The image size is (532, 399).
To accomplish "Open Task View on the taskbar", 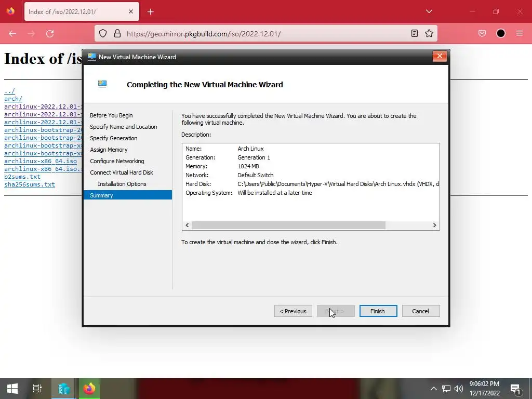I will (37, 389).
